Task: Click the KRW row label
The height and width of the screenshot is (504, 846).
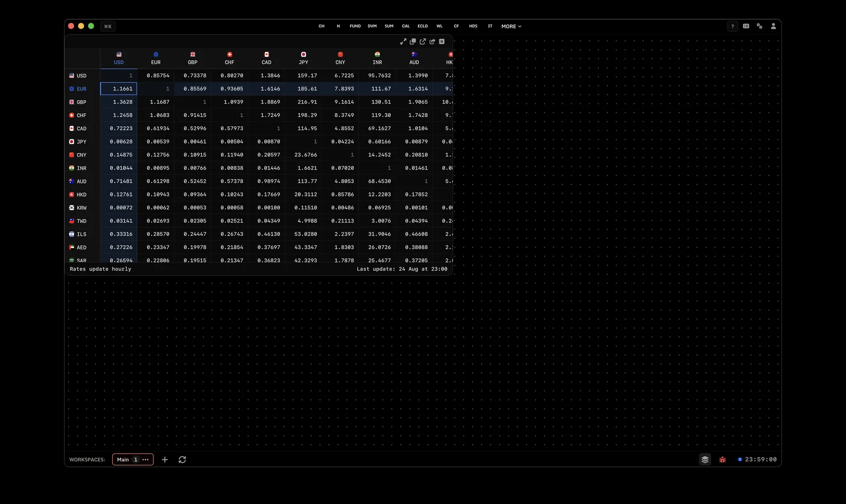Action: coord(82,208)
